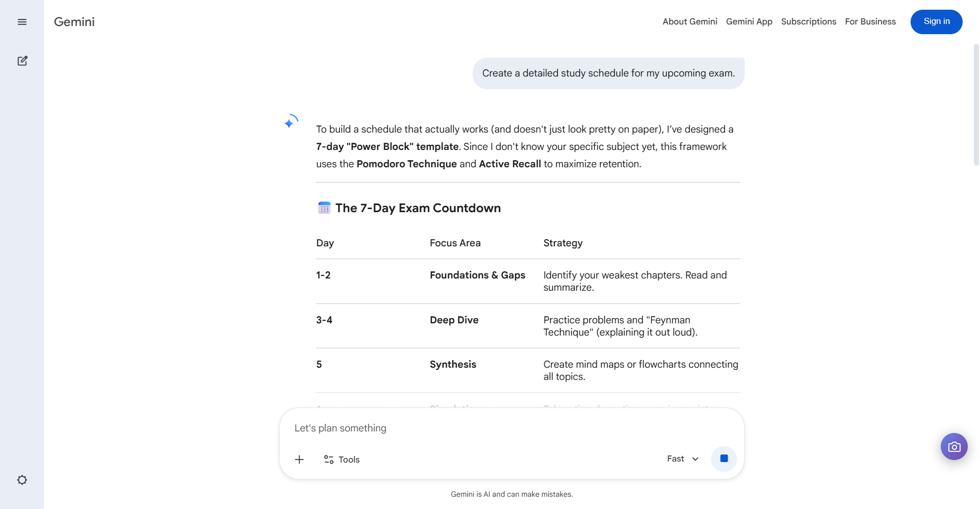Image resolution: width=980 pixels, height=509 pixels.
Task: Click the Gemini logo text
Action: coord(75,22)
